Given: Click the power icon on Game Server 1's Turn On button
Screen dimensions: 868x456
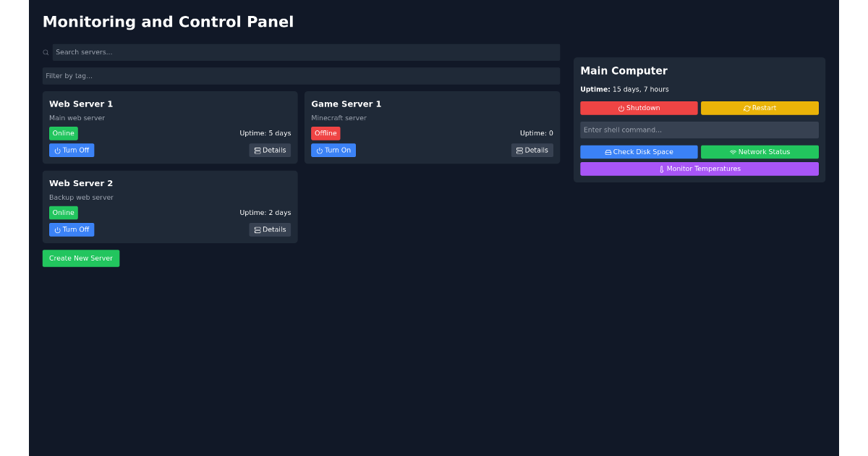Looking at the screenshot, I should pos(318,150).
